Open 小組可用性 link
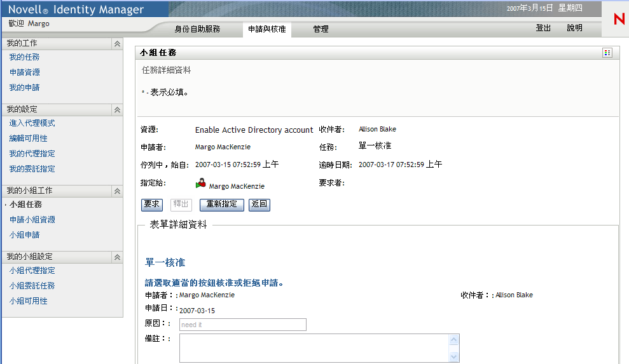 click(x=28, y=301)
